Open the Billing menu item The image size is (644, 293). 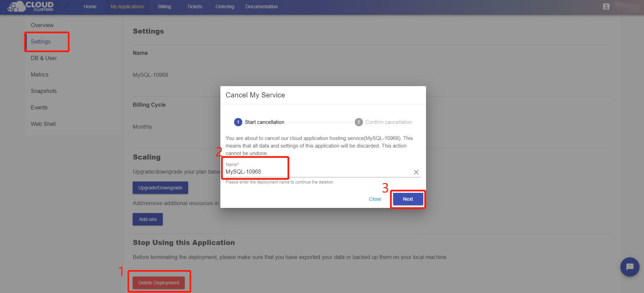(x=165, y=7)
